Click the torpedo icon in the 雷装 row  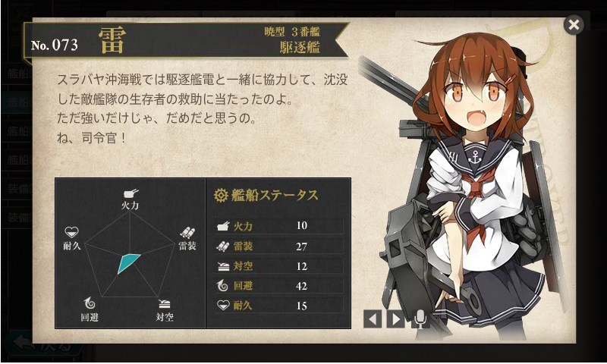[x=222, y=246]
